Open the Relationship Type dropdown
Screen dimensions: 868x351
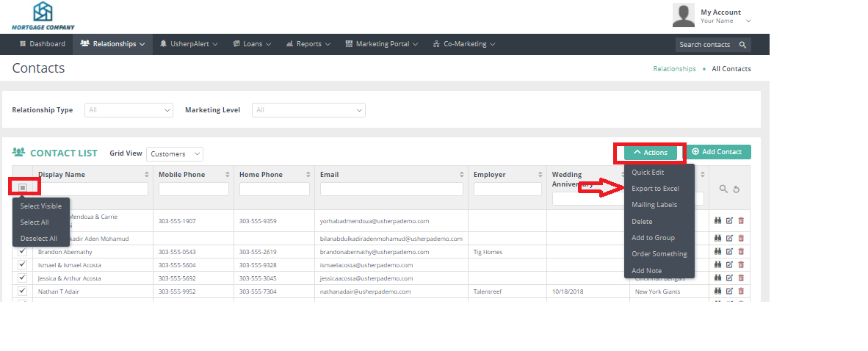pos(129,110)
